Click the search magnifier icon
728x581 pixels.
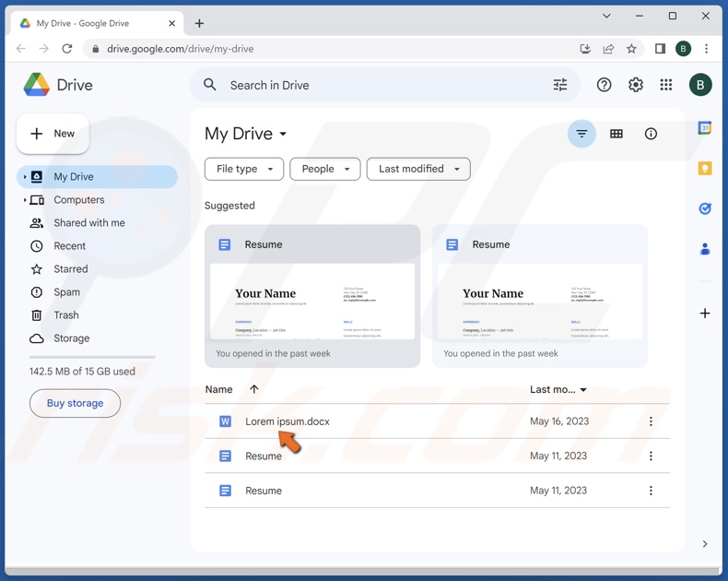tap(210, 85)
